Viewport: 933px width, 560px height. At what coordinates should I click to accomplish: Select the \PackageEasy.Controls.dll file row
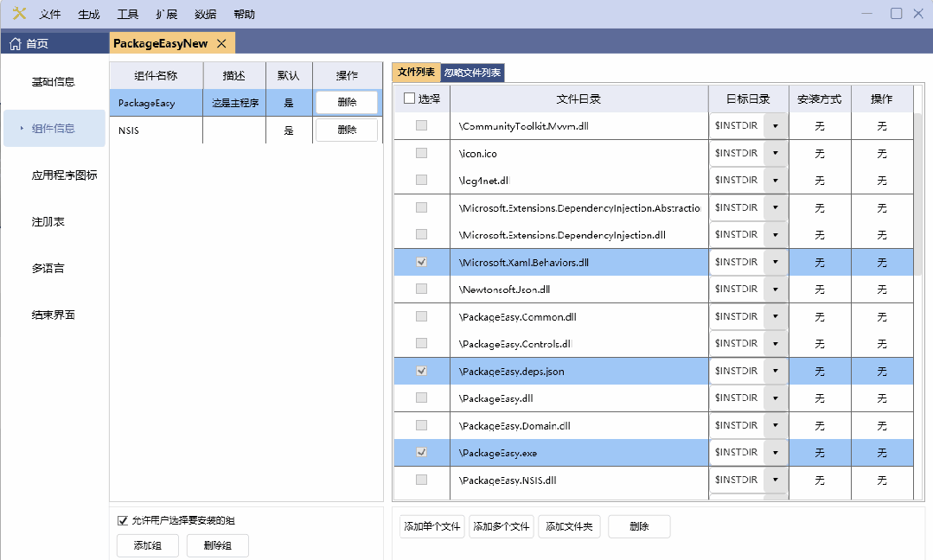(654, 344)
